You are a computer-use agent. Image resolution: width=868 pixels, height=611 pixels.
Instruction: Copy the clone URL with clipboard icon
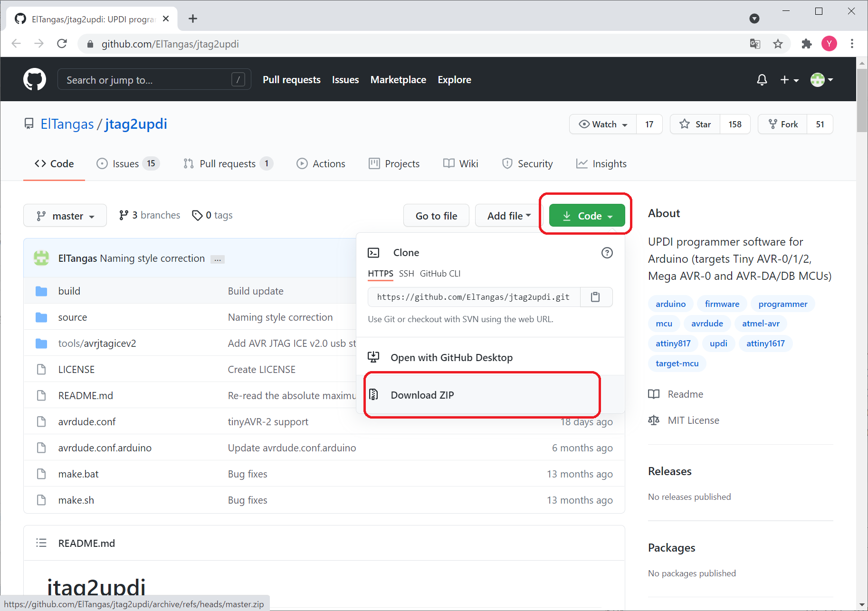tap(595, 297)
